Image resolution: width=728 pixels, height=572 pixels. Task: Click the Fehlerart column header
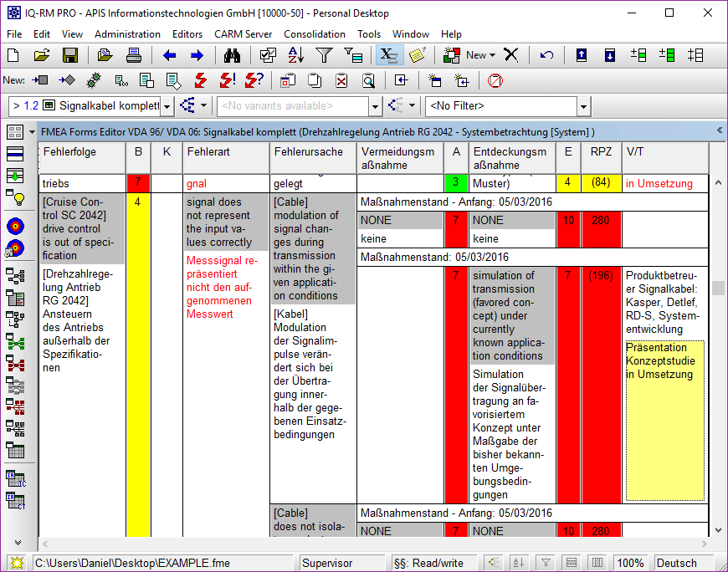pyautogui.click(x=226, y=158)
